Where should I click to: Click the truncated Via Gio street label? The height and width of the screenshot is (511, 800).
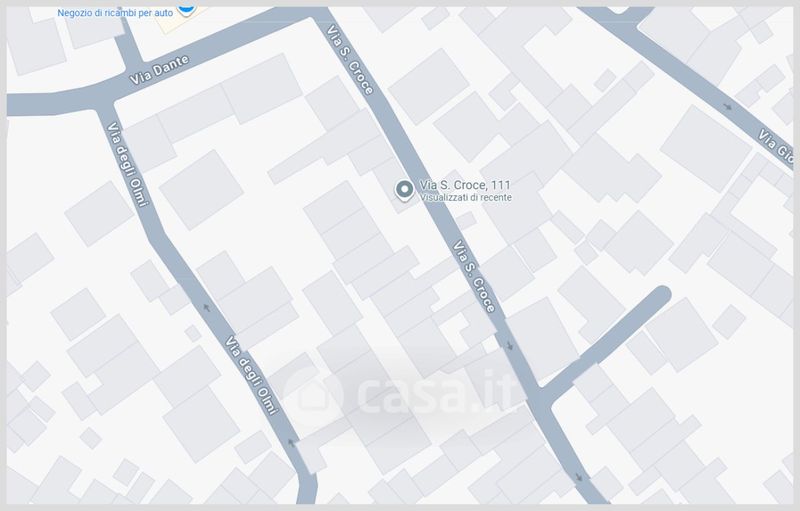pyautogui.click(x=775, y=146)
